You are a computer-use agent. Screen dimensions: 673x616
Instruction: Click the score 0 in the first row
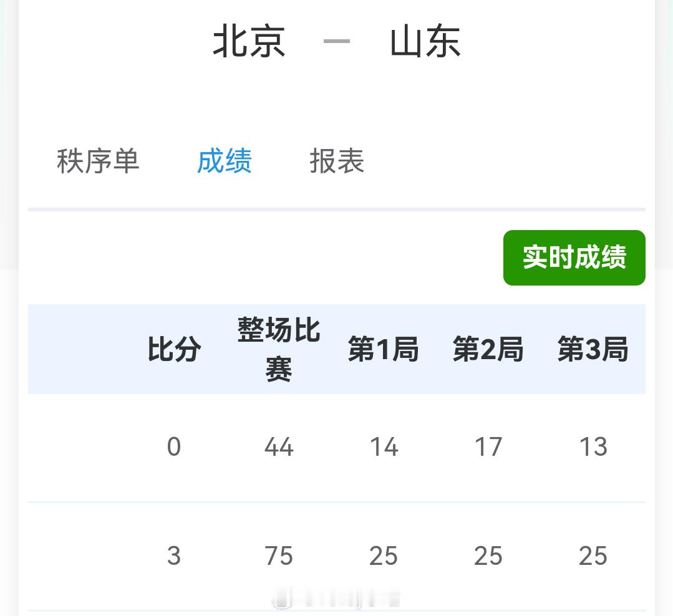point(174,446)
